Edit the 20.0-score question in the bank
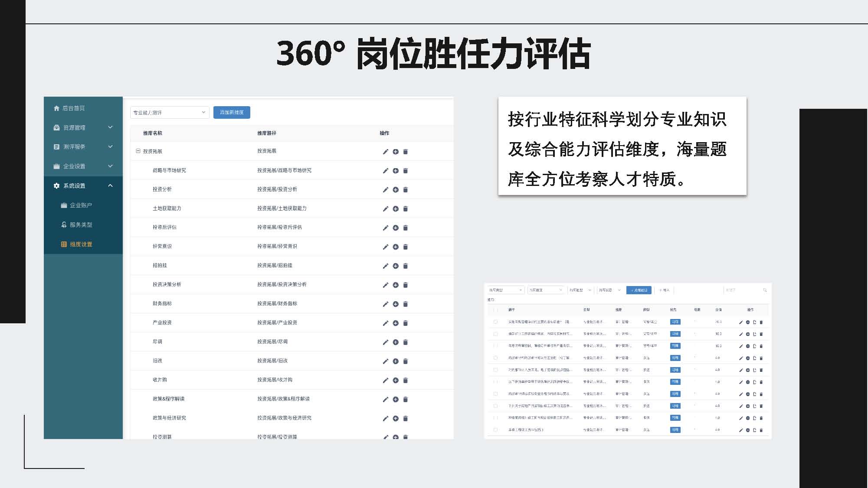Image resolution: width=868 pixels, height=488 pixels. pos(741,322)
